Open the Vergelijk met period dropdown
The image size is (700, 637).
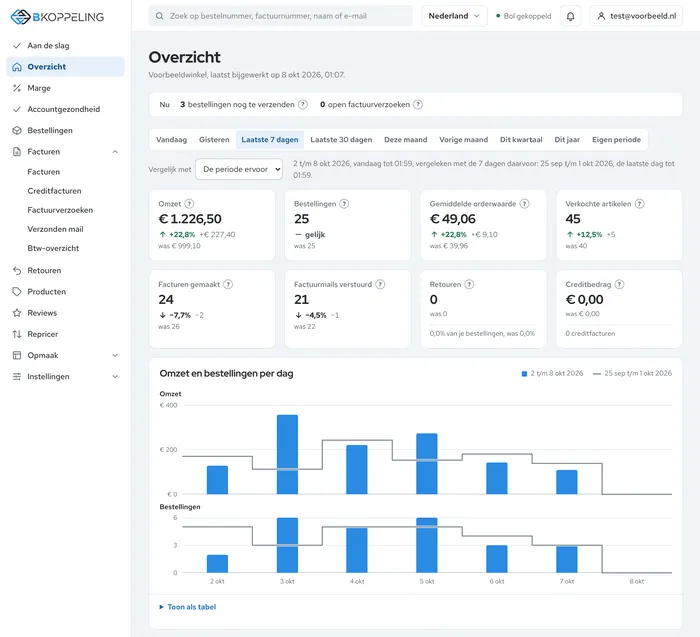239,169
